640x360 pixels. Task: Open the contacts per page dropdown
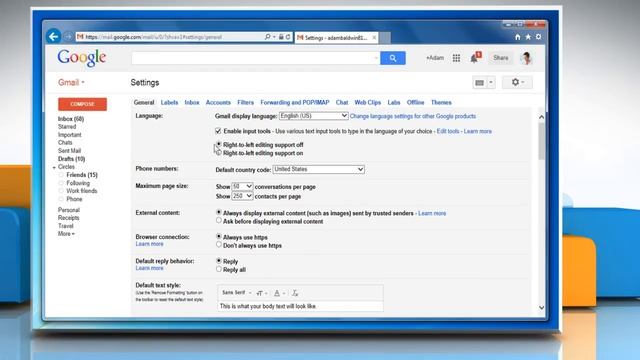[242, 196]
